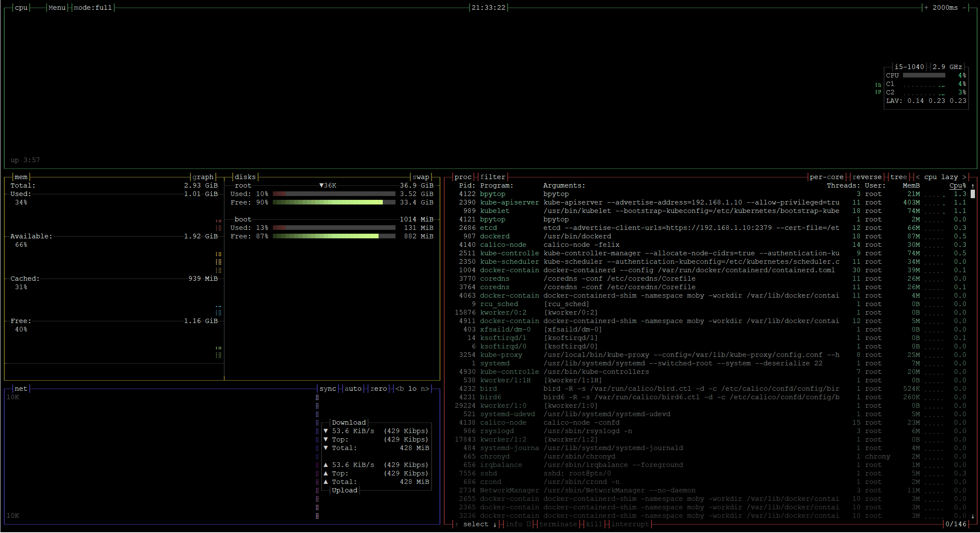The image size is (980, 533).
Task: Click the disks box title
Action: pos(245,177)
